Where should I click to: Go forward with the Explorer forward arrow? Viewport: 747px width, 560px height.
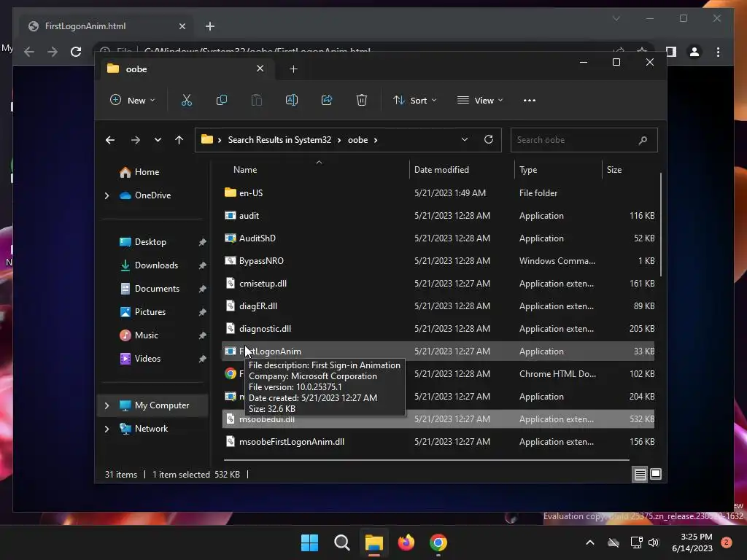pyautogui.click(x=135, y=140)
